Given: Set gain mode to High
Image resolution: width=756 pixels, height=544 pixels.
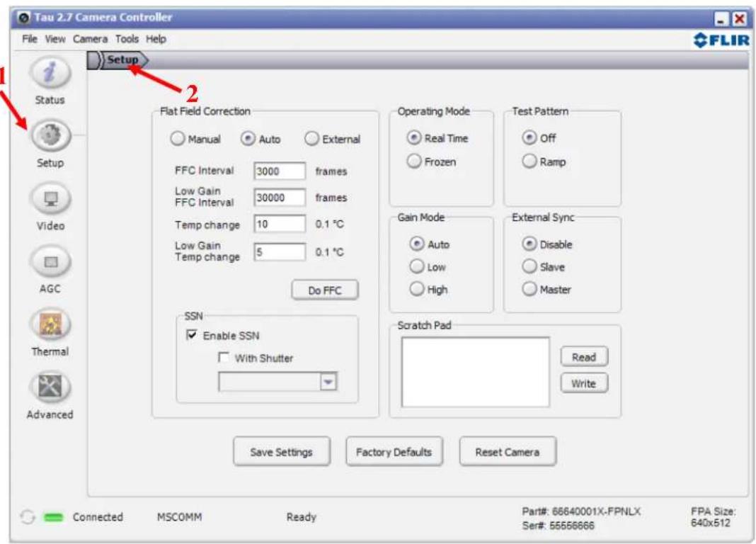Looking at the screenshot, I should [416, 289].
